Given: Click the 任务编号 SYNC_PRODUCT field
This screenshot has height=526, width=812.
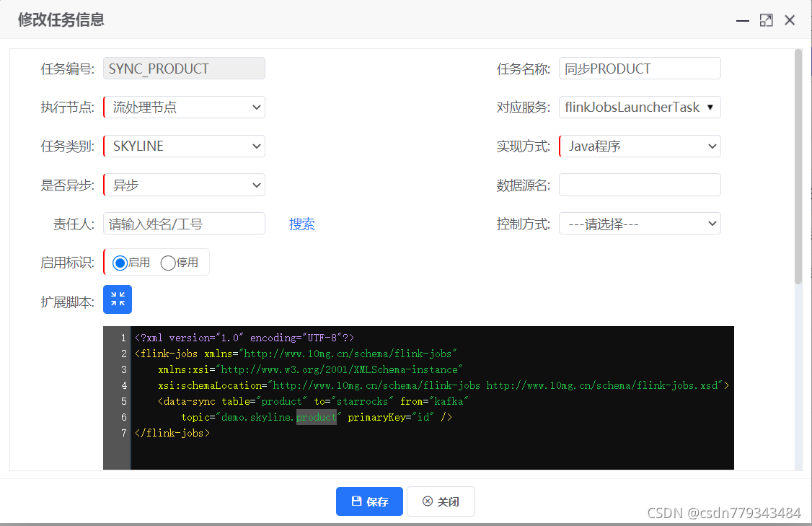Looking at the screenshot, I should [185, 69].
